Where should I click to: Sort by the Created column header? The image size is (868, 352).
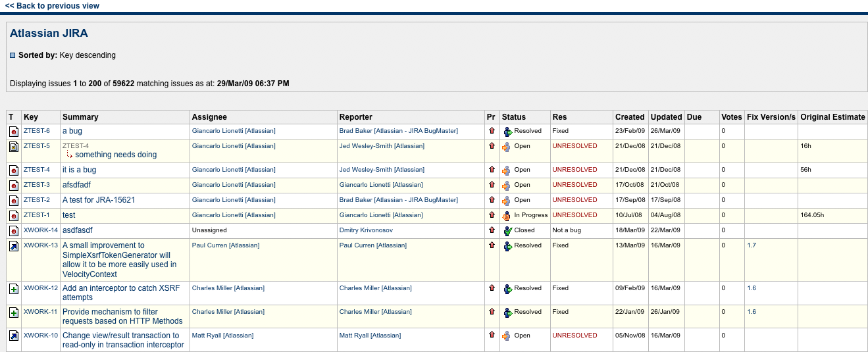630,117
